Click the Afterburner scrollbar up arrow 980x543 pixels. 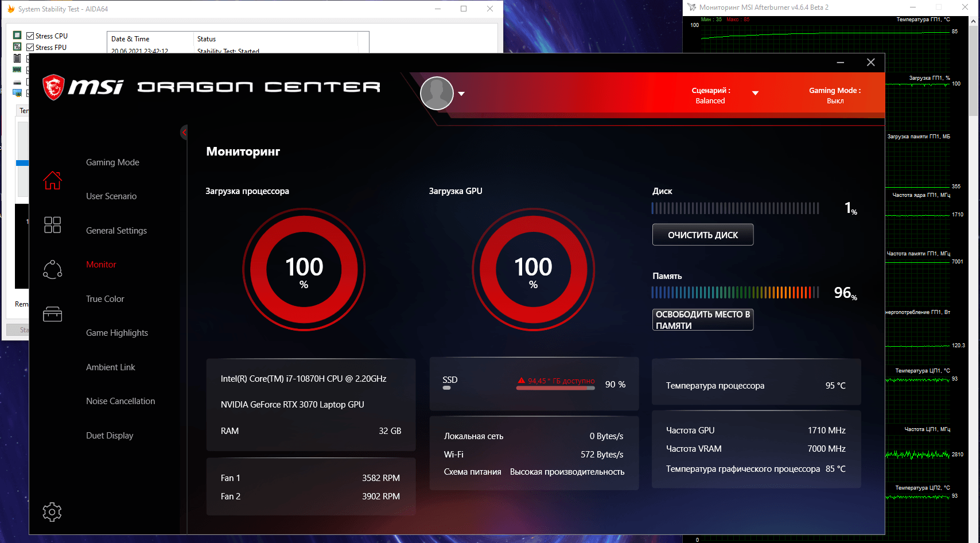pyautogui.click(x=973, y=21)
